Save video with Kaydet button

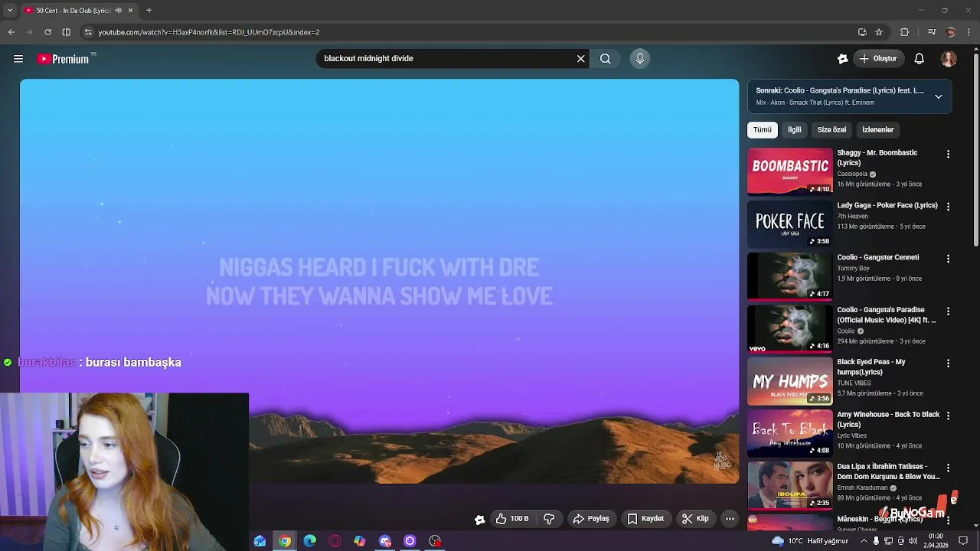[x=645, y=519]
